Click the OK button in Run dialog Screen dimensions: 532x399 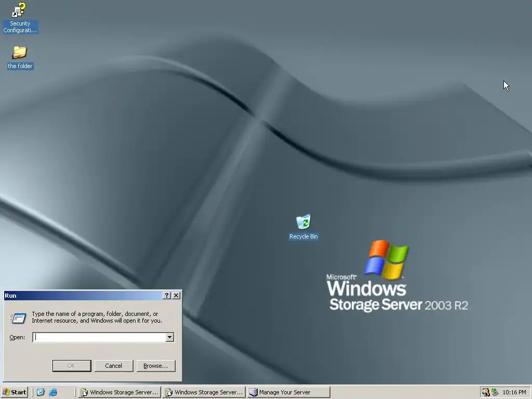click(x=72, y=366)
